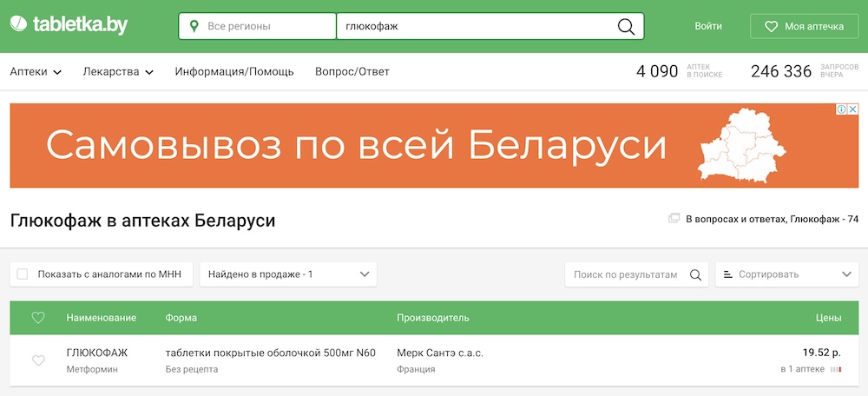Click the tabletka.by logo
This screenshot has width=868, height=396.
pos(69,26)
